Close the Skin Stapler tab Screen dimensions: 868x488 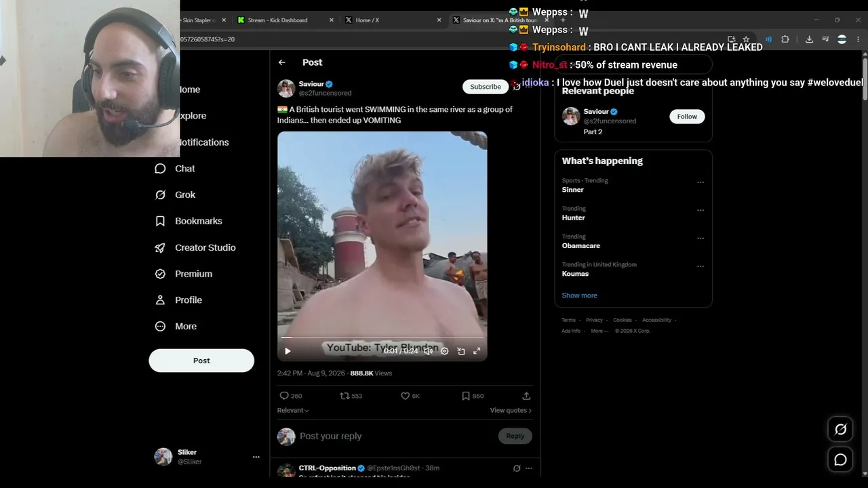click(x=224, y=20)
